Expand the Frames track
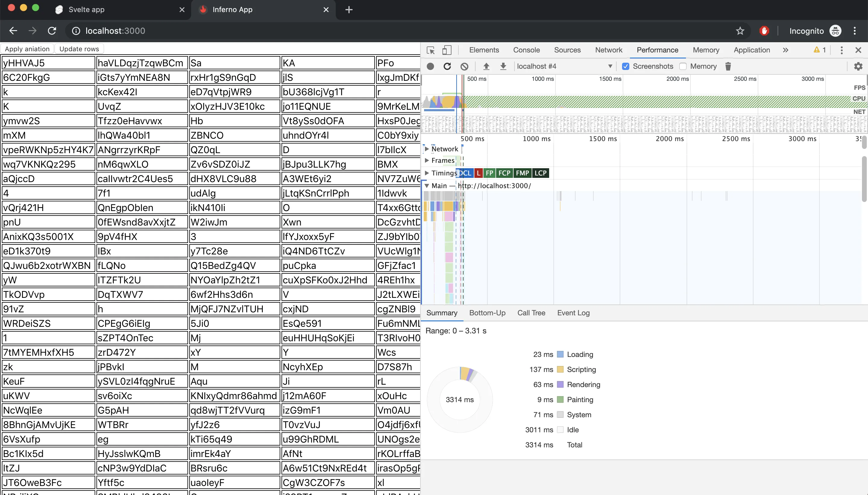The image size is (868, 495). (427, 160)
